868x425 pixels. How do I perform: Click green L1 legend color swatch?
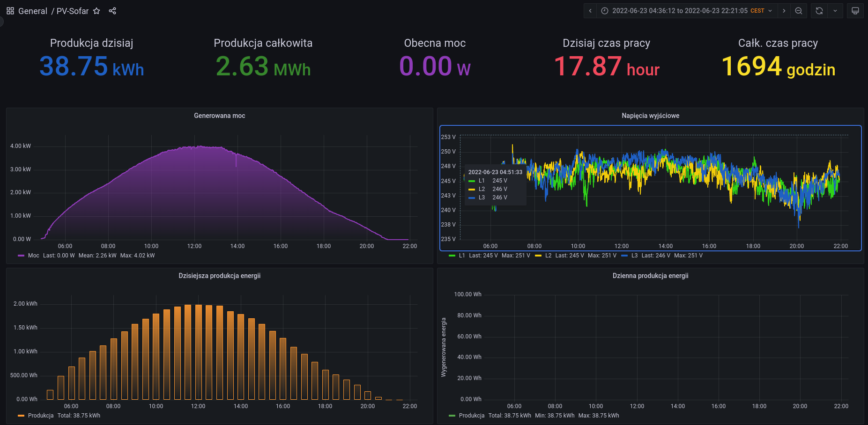(x=452, y=256)
